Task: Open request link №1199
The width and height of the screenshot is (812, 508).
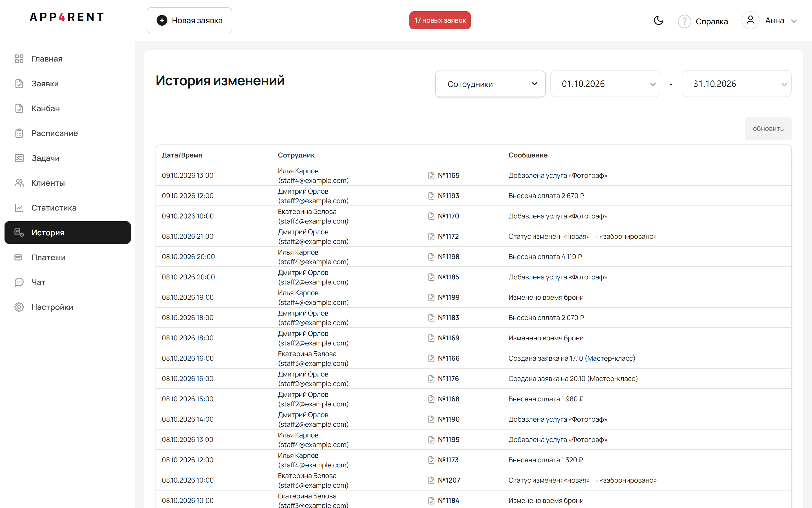Action: [x=449, y=298]
